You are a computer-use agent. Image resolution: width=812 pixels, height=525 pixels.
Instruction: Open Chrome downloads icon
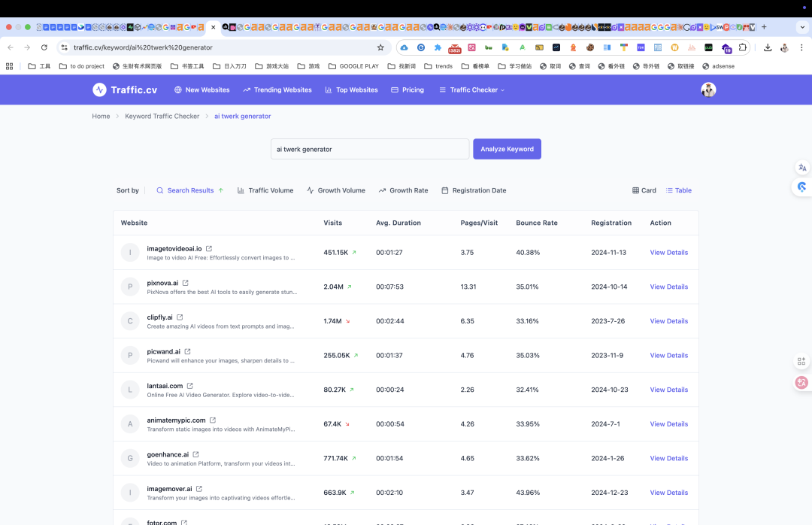click(768, 47)
